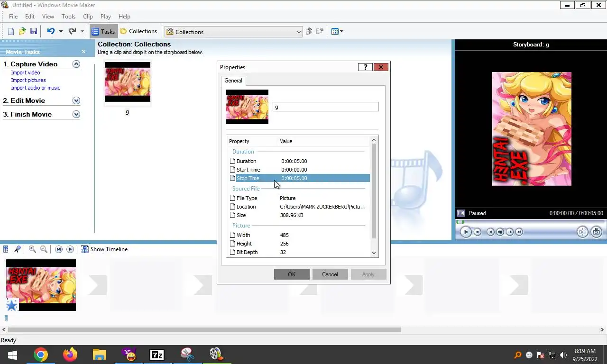Zoom out on the storyboard
Screen dimensions: 607x364
(x=44, y=249)
